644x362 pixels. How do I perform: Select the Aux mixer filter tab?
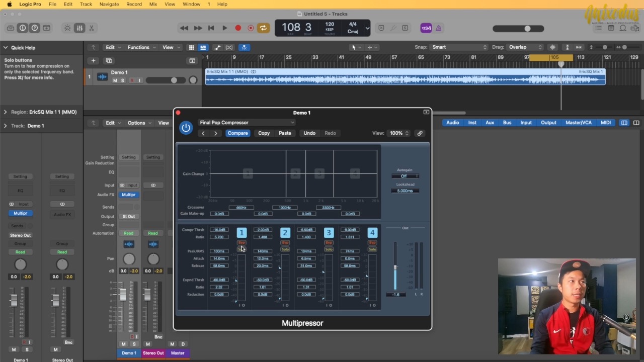490,123
